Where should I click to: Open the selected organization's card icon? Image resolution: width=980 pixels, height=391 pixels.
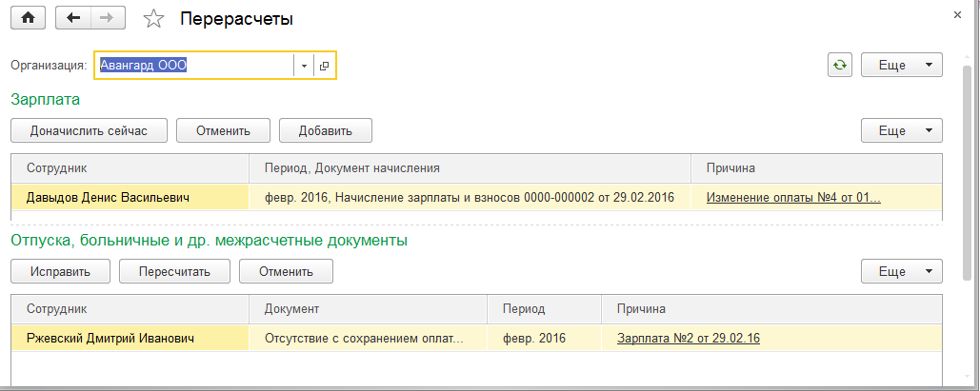click(x=324, y=66)
